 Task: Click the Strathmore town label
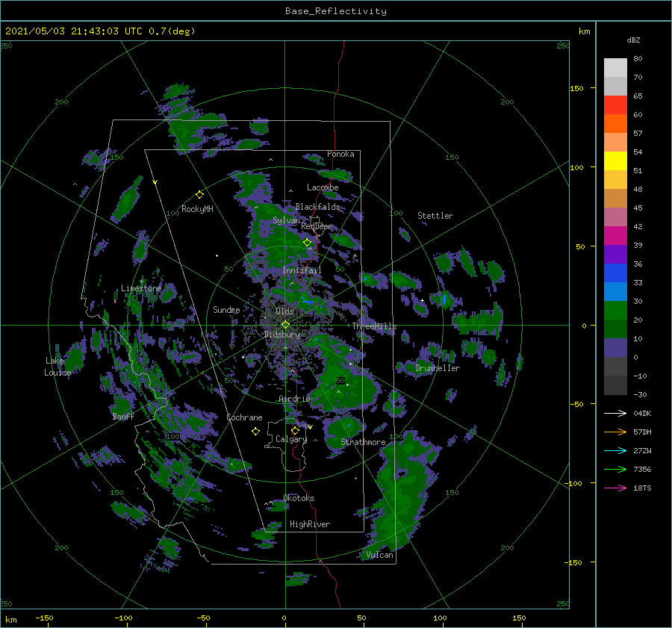(363, 442)
